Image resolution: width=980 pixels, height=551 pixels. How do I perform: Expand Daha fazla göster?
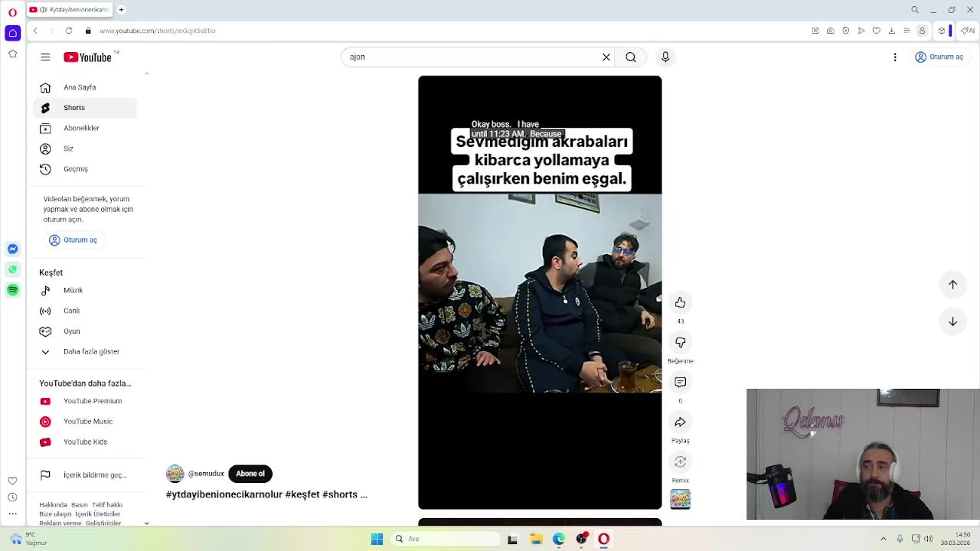[x=85, y=351]
